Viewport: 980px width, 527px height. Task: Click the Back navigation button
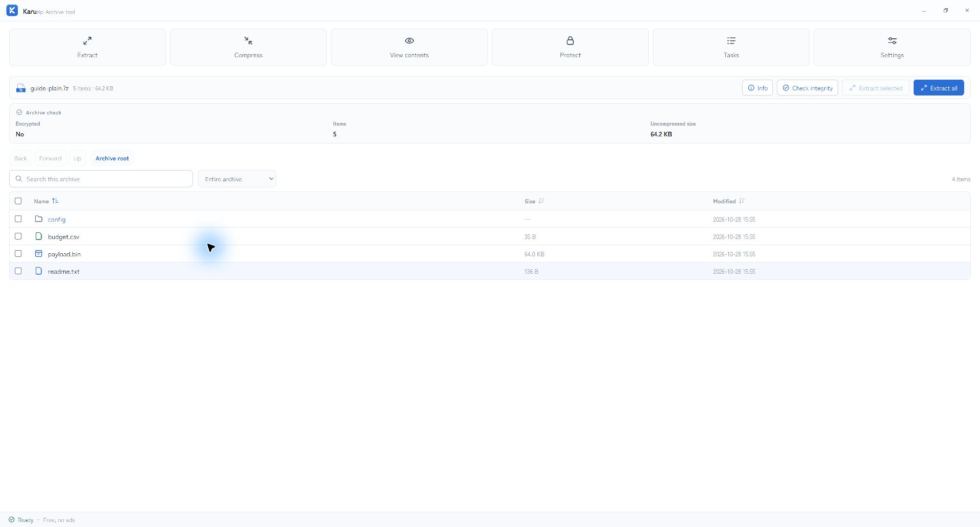[20, 158]
